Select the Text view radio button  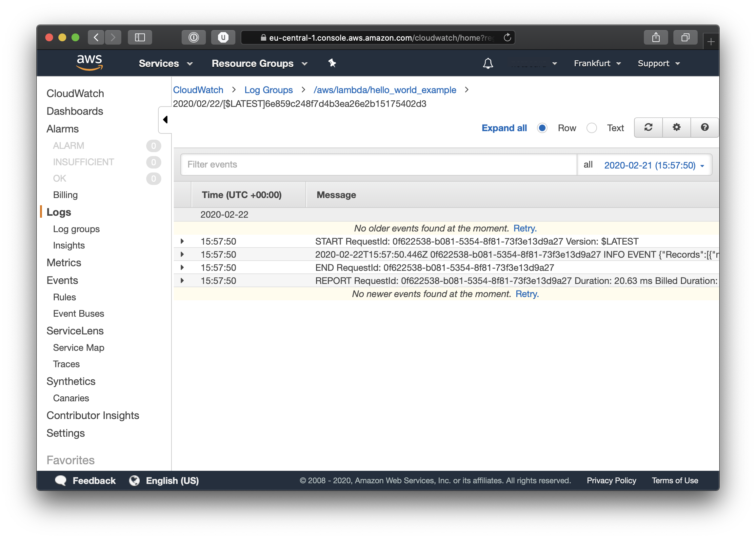pyautogui.click(x=591, y=128)
